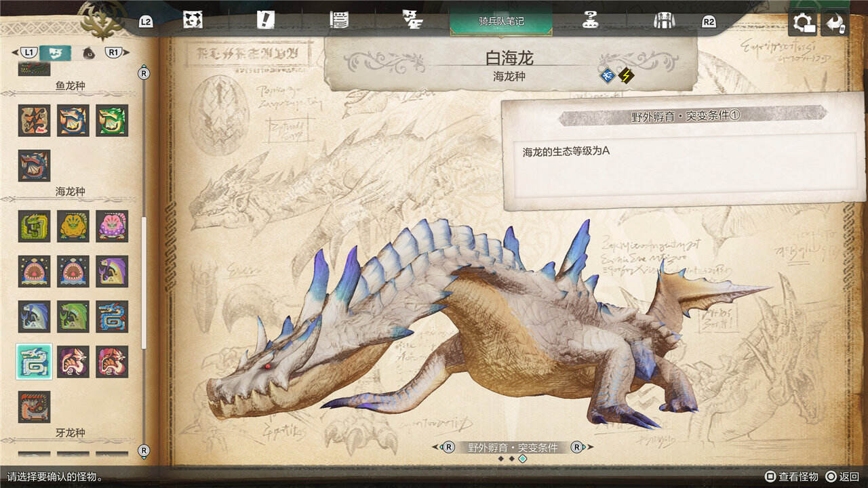The image size is (868, 488).
Task: Click the L1 previous category arrow
Action: click(26, 52)
